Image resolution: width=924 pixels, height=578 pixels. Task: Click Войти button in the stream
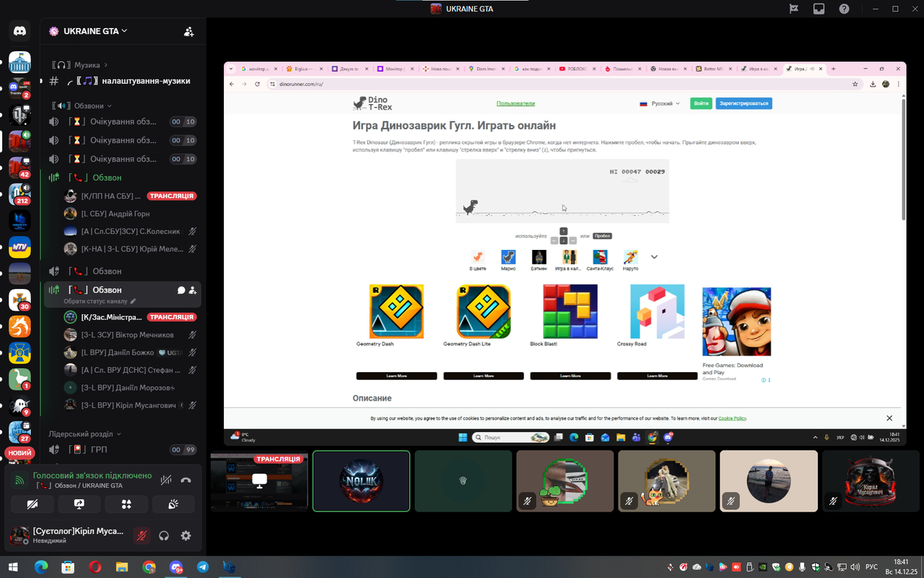click(700, 103)
